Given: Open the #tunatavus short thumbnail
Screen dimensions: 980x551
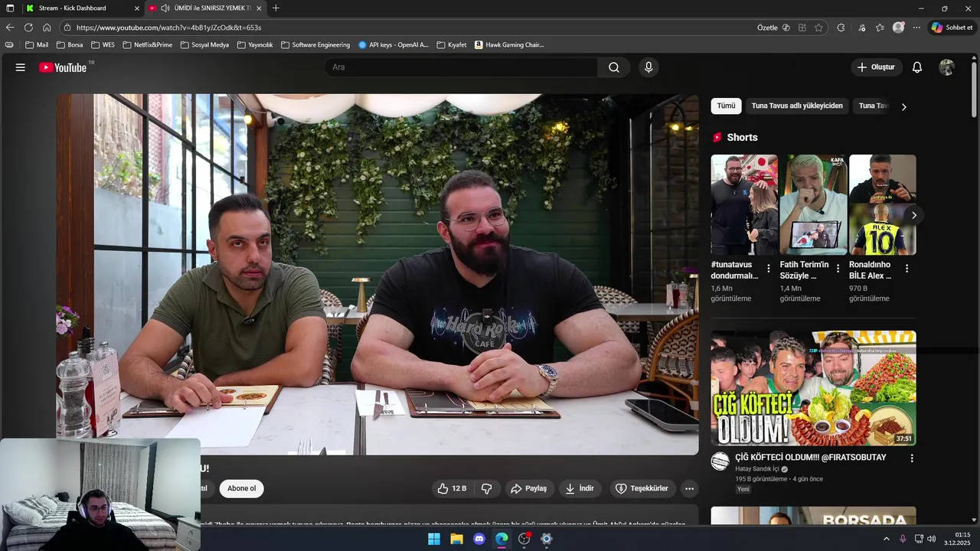Looking at the screenshot, I should click(743, 204).
